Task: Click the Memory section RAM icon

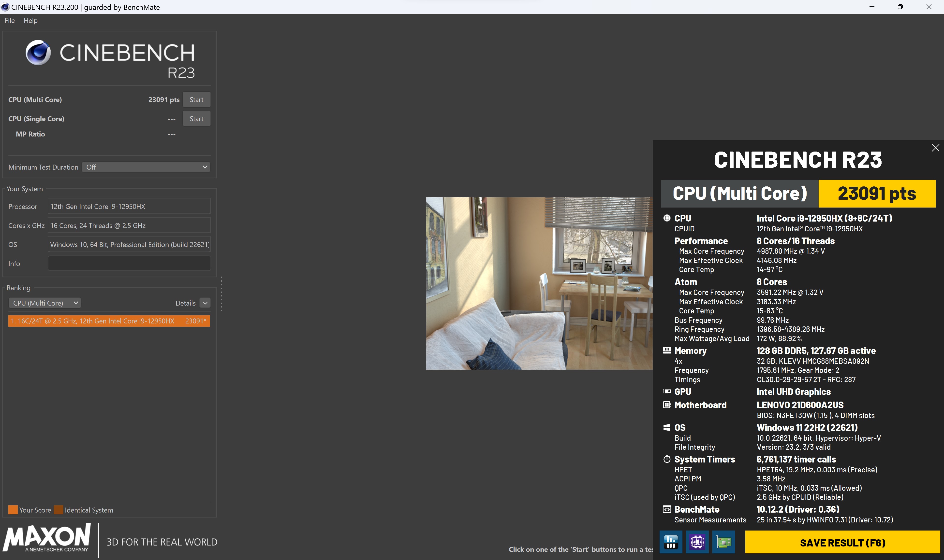Action: [x=667, y=350]
